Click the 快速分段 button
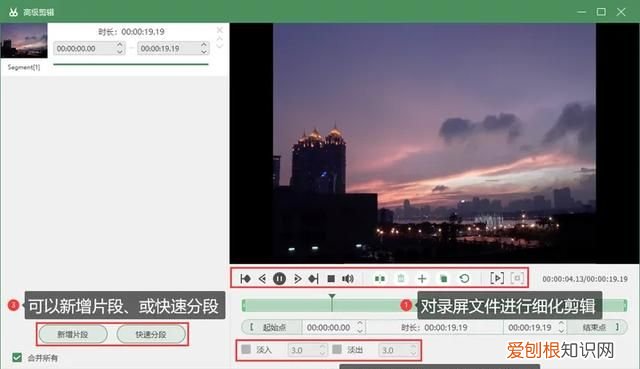 pyautogui.click(x=151, y=334)
